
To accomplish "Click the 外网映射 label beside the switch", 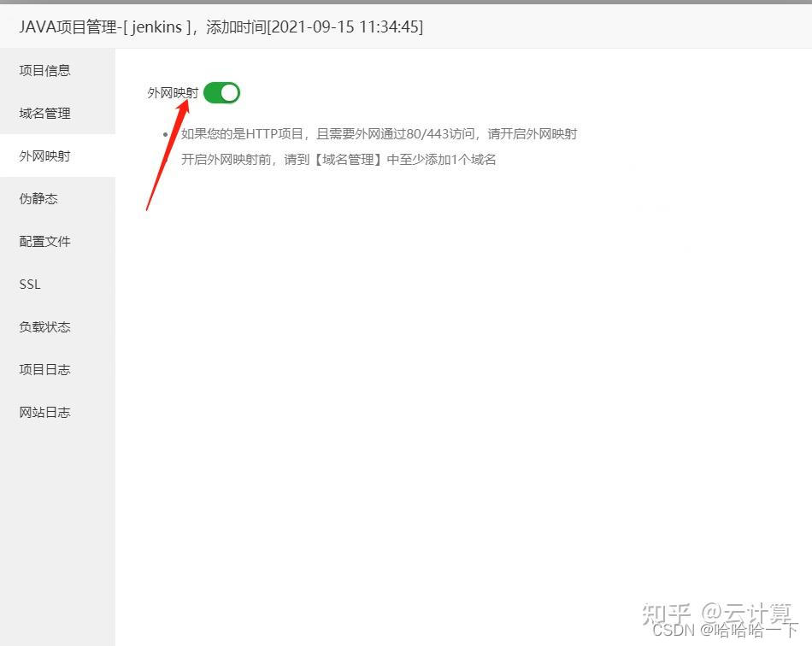I will click(x=173, y=93).
